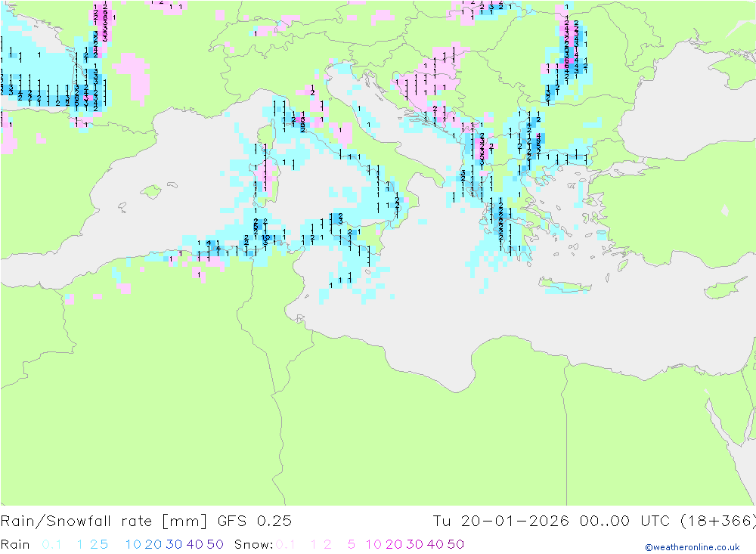Select the Rain legend value 20
This screenshot has width=756, height=554.
tap(153, 544)
